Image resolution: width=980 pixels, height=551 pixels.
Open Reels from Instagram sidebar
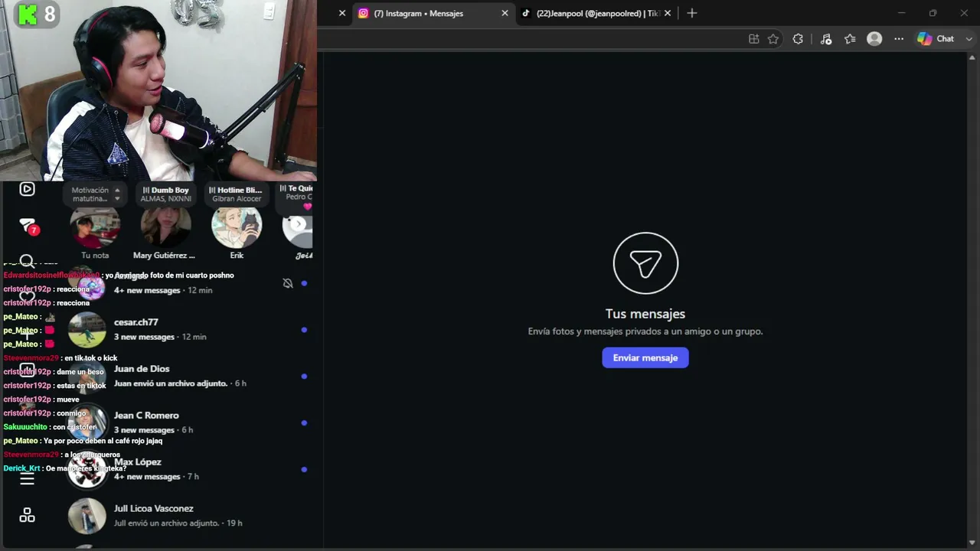(x=27, y=189)
